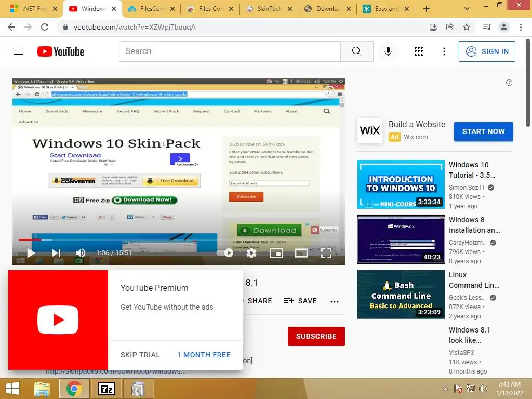Open the YouTube apps grid

pyautogui.click(x=419, y=51)
